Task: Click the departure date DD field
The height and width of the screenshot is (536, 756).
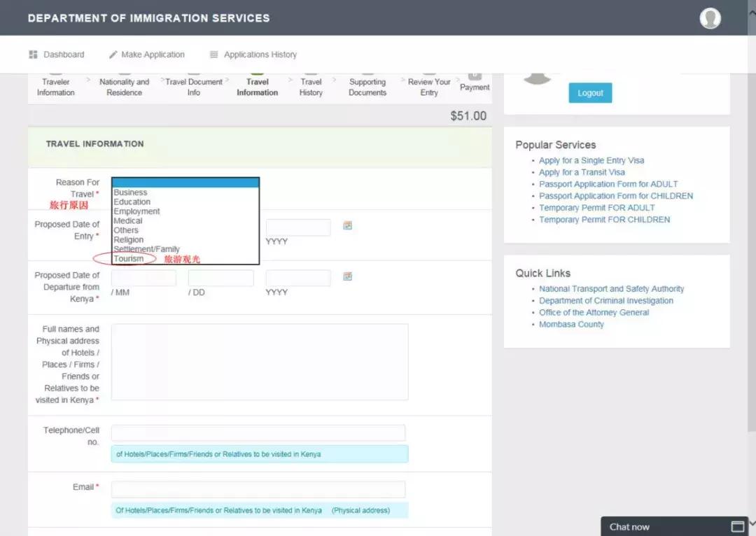Action: coord(220,278)
